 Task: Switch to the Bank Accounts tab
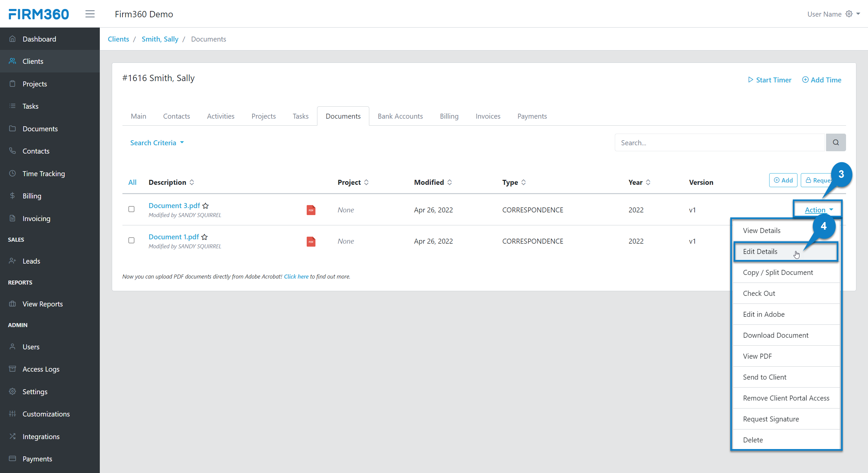click(x=400, y=116)
